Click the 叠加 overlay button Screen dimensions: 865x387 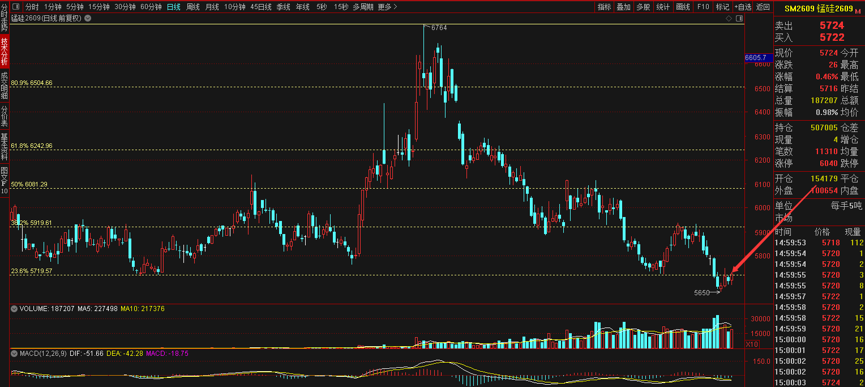tap(623, 7)
